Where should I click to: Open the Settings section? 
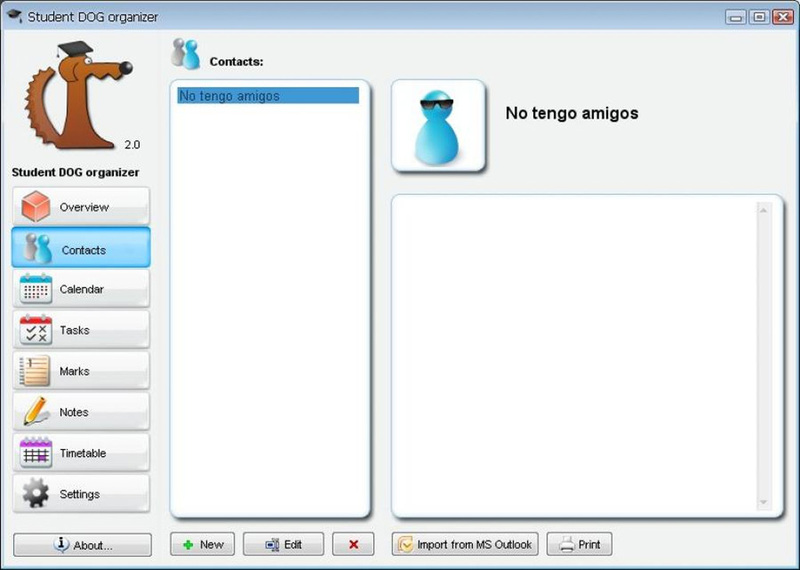point(81,493)
